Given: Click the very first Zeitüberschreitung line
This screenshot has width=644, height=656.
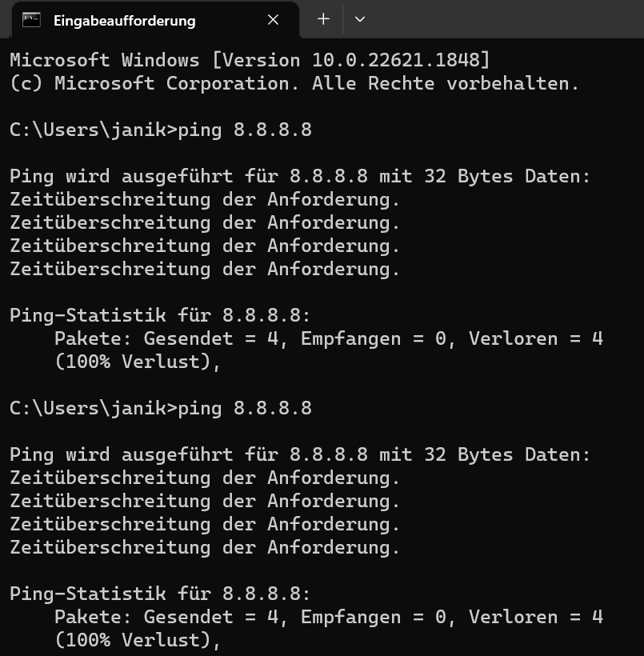Looking at the screenshot, I should 205,199.
